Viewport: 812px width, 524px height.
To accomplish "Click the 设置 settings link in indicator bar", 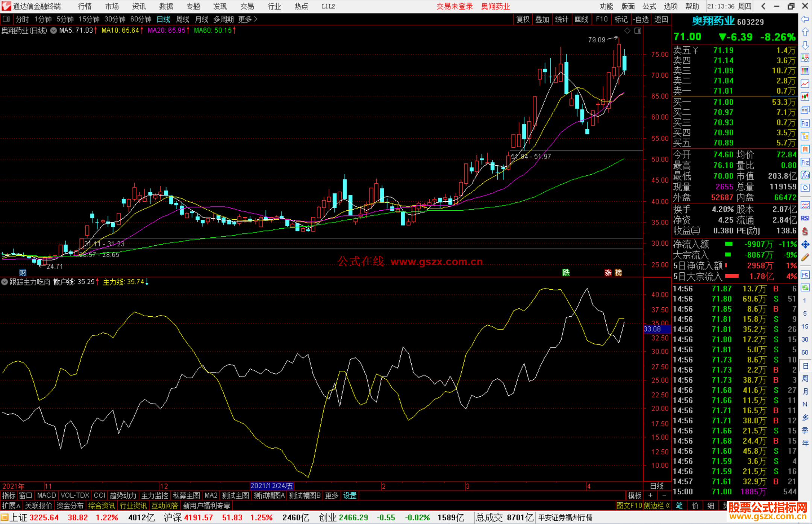I will click(350, 496).
